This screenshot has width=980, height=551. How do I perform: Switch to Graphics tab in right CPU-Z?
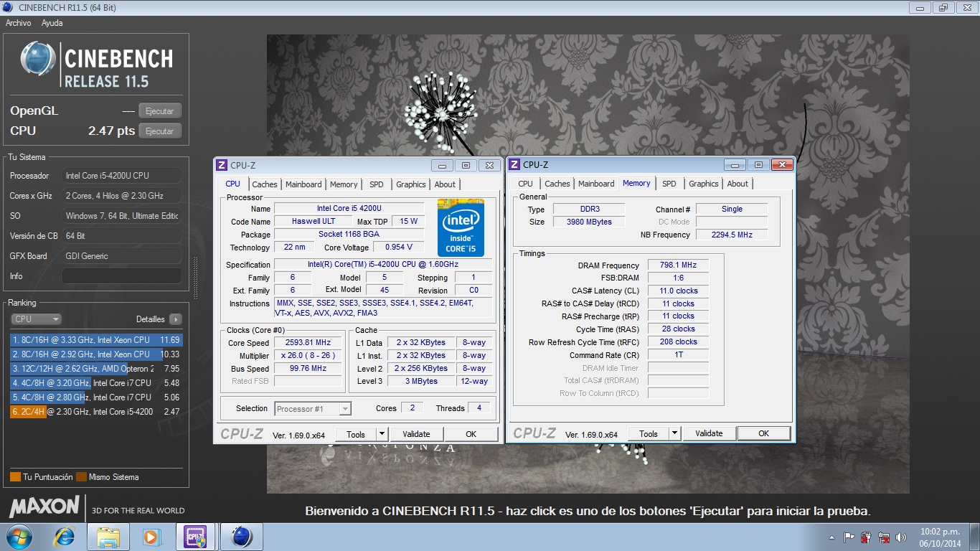[704, 184]
